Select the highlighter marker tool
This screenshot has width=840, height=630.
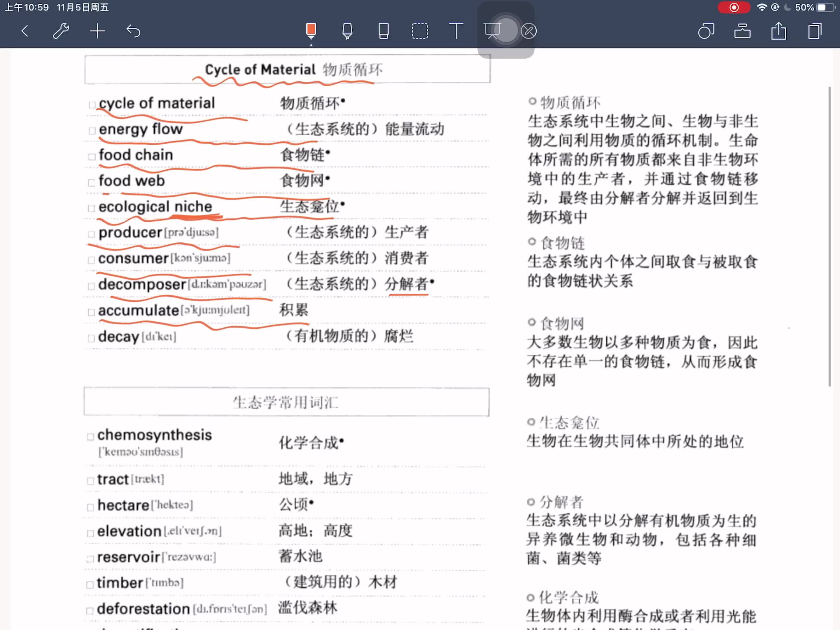coord(347,31)
